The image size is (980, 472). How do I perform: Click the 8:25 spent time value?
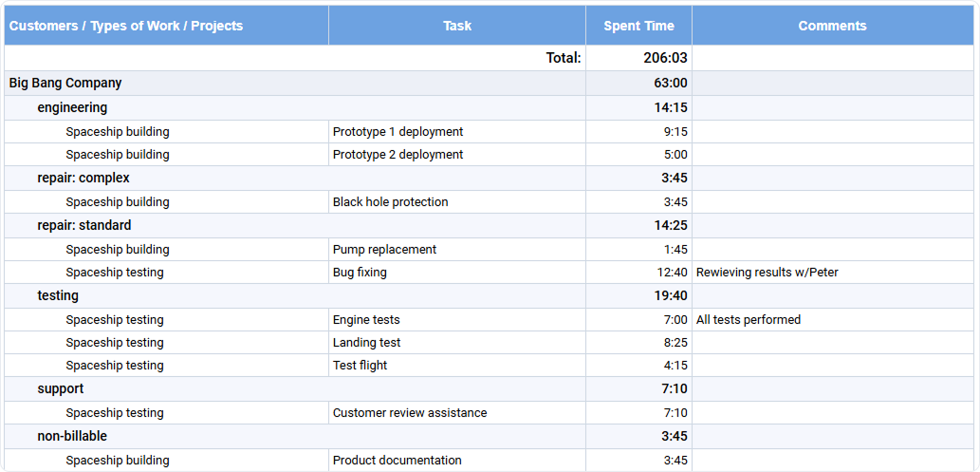675,343
